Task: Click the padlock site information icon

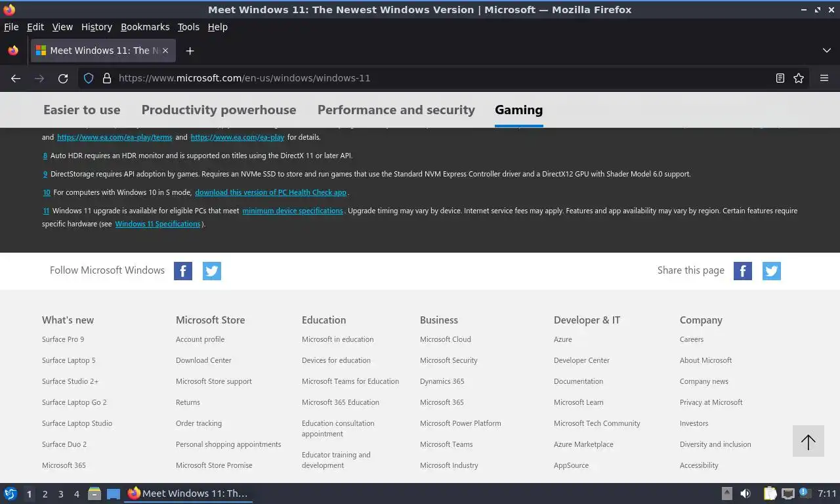Action: point(107,78)
